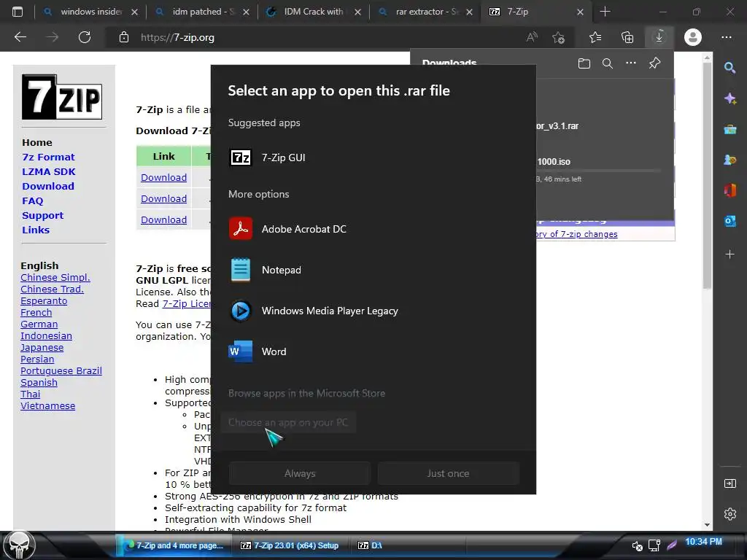Open the browser profile avatar

pos(693,37)
